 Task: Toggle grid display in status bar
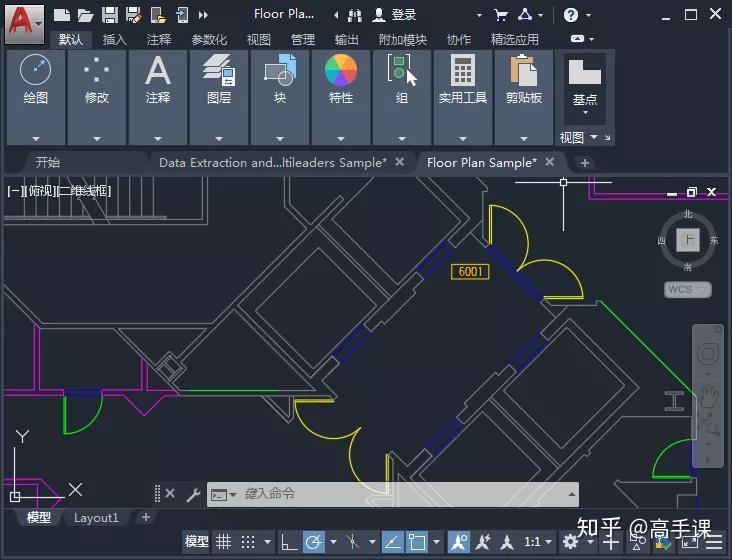[224, 542]
